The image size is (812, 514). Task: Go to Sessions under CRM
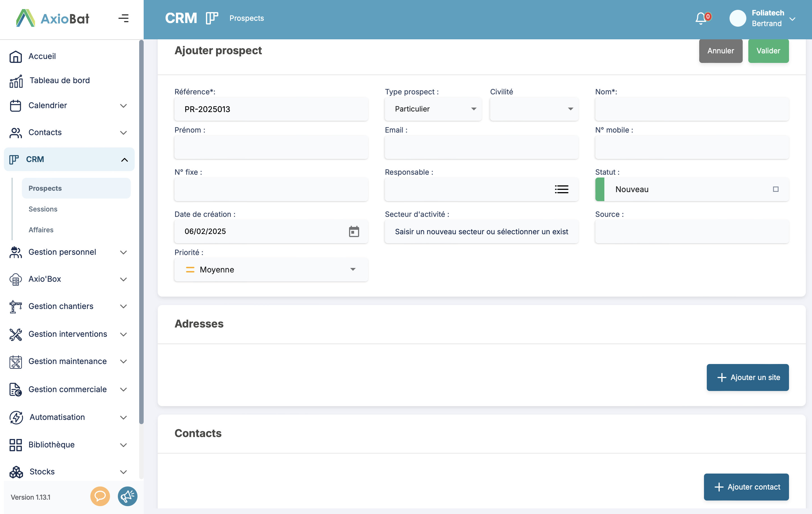43,209
